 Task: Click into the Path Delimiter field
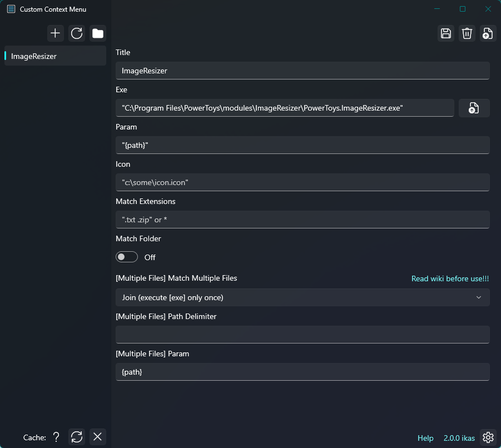pyautogui.click(x=302, y=334)
